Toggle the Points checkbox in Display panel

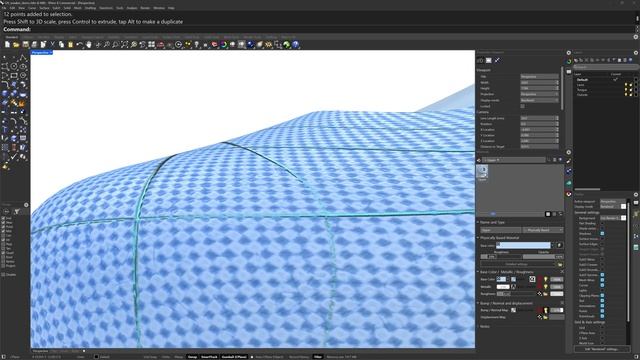click(x=602, y=311)
